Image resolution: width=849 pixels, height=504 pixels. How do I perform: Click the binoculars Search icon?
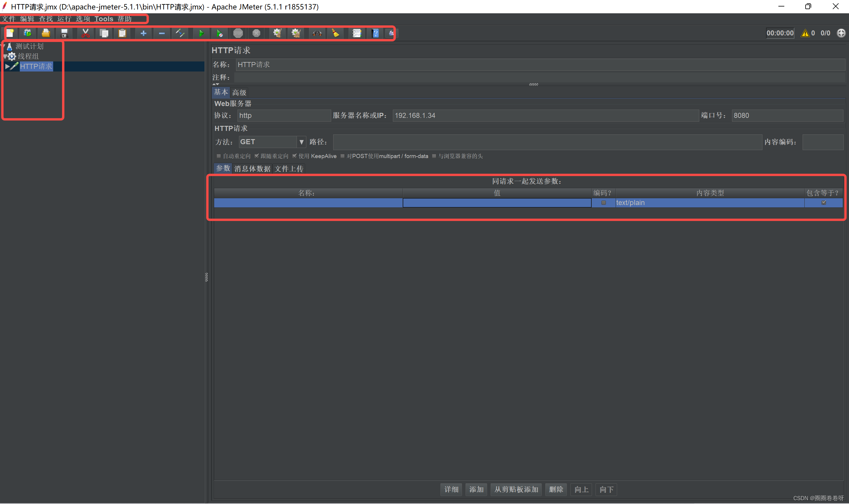[x=317, y=33]
